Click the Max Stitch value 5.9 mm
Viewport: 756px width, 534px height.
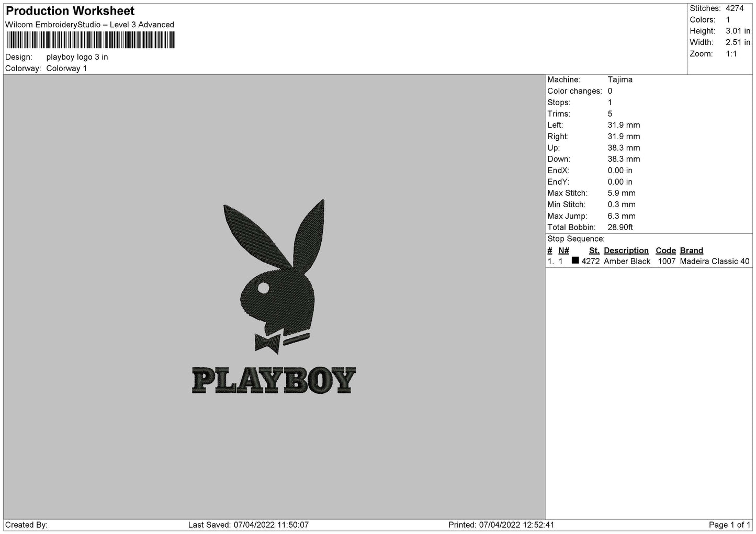(x=622, y=193)
